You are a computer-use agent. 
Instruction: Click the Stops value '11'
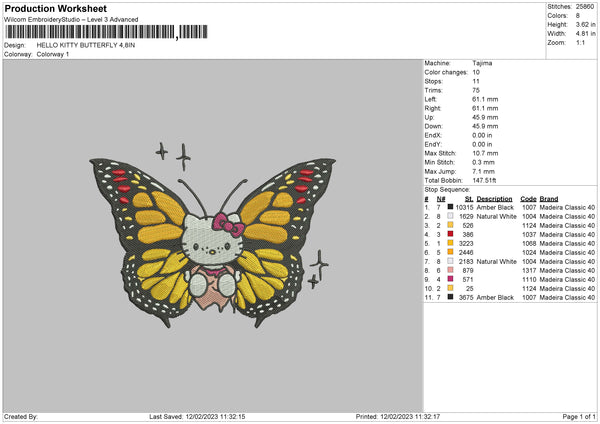click(x=476, y=81)
